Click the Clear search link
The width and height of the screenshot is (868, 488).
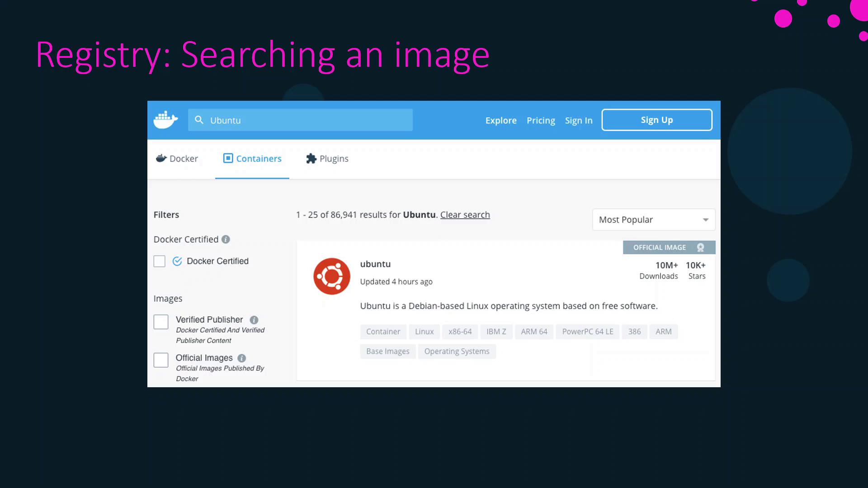point(465,215)
